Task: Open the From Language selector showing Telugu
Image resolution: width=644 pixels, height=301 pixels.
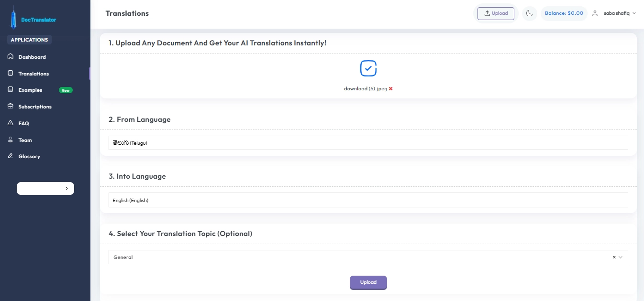Action: click(368, 142)
